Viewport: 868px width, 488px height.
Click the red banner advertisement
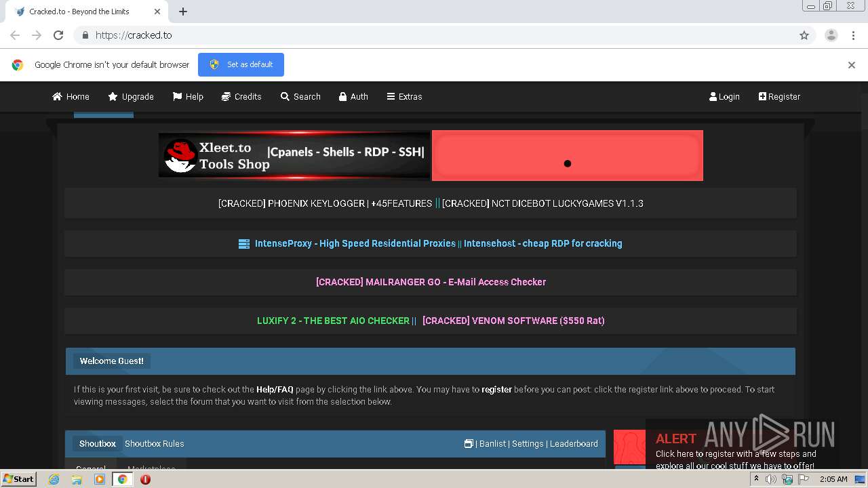(568, 155)
